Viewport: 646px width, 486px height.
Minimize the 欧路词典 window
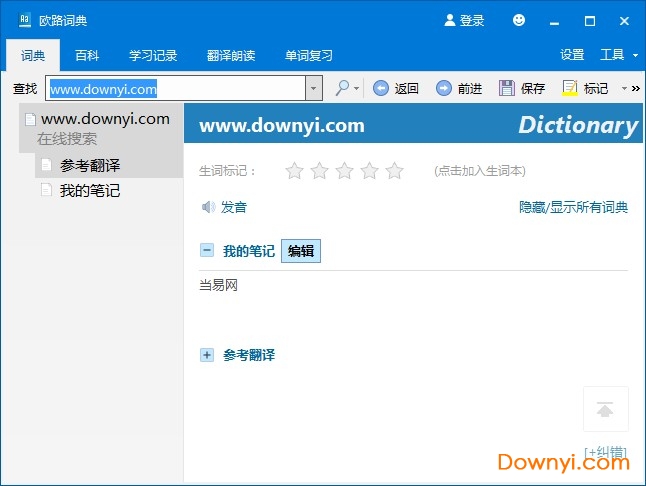point(555,21)
